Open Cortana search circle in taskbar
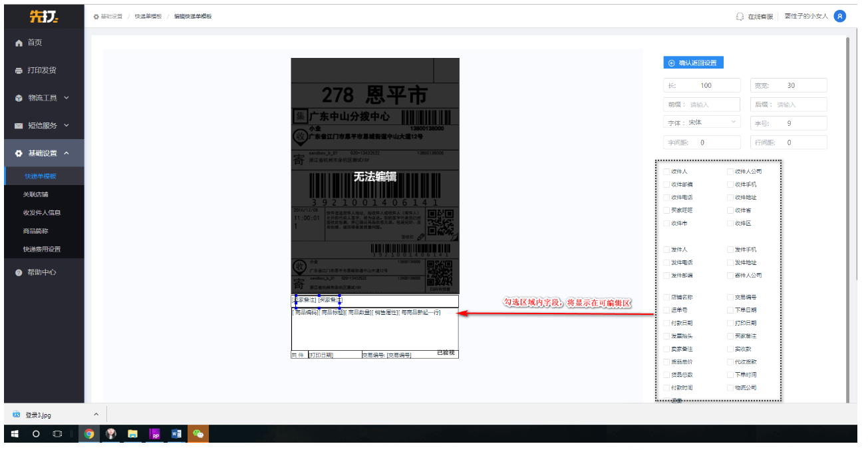The width and height of the screenshot is (868, 450). [36, 433]
